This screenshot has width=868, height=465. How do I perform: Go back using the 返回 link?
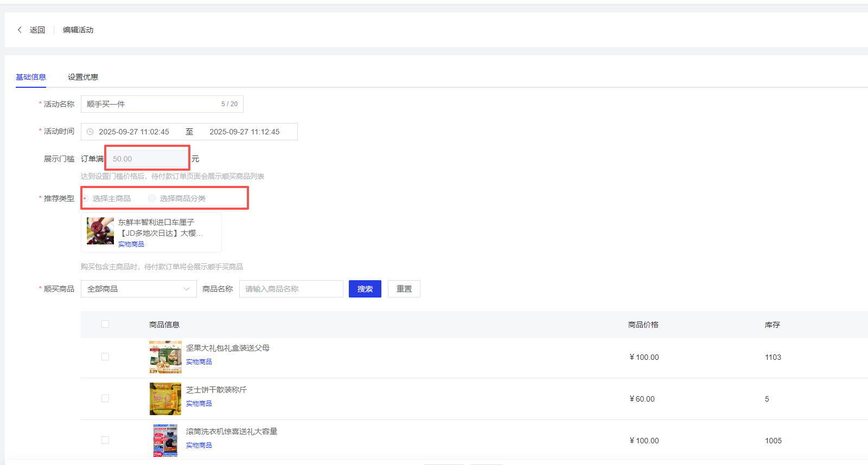pos(37,30)
